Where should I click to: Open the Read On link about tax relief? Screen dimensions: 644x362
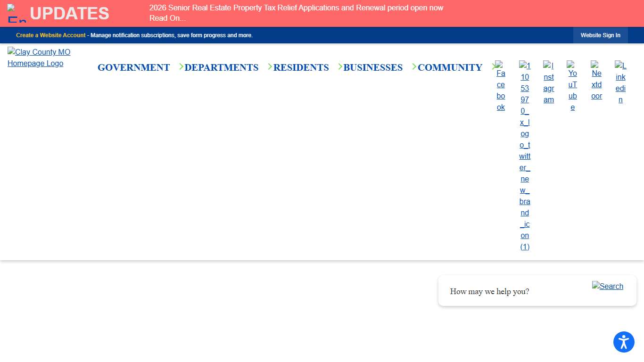pos(167,18)
